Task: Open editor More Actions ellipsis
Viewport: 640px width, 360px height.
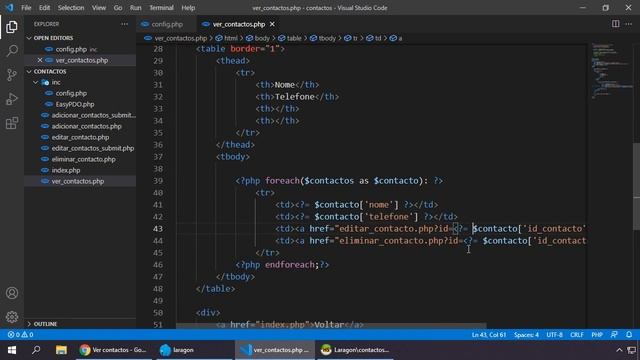Action: tap(629, 24)
